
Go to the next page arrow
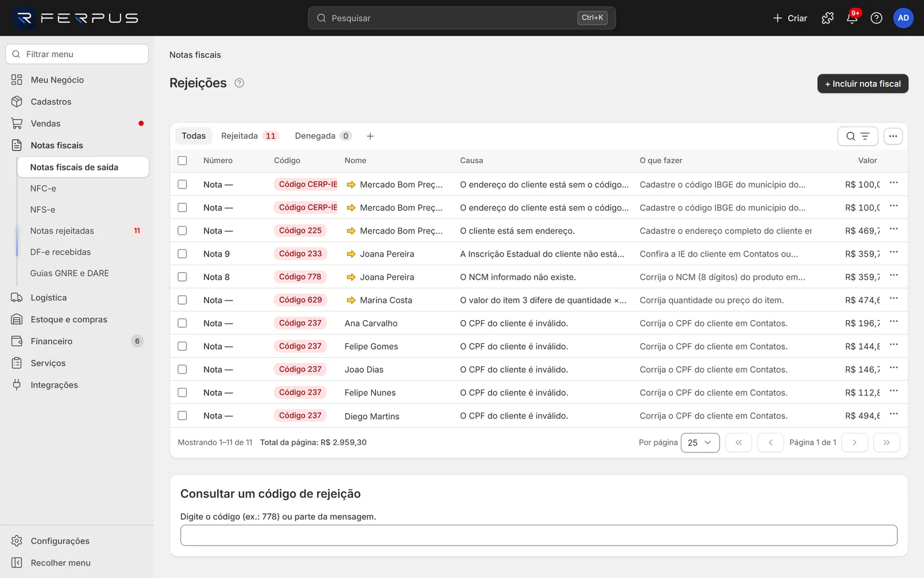[x=854, y=443]
